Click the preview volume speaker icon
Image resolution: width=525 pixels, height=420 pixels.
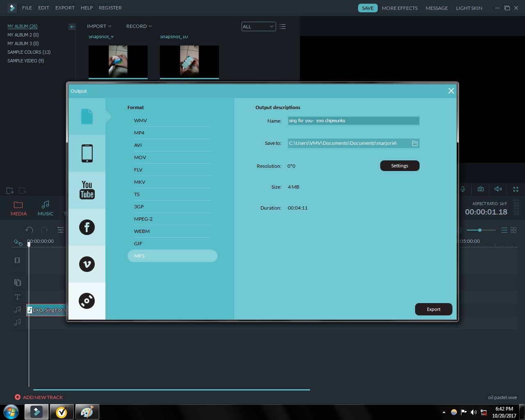click(498, 189)
